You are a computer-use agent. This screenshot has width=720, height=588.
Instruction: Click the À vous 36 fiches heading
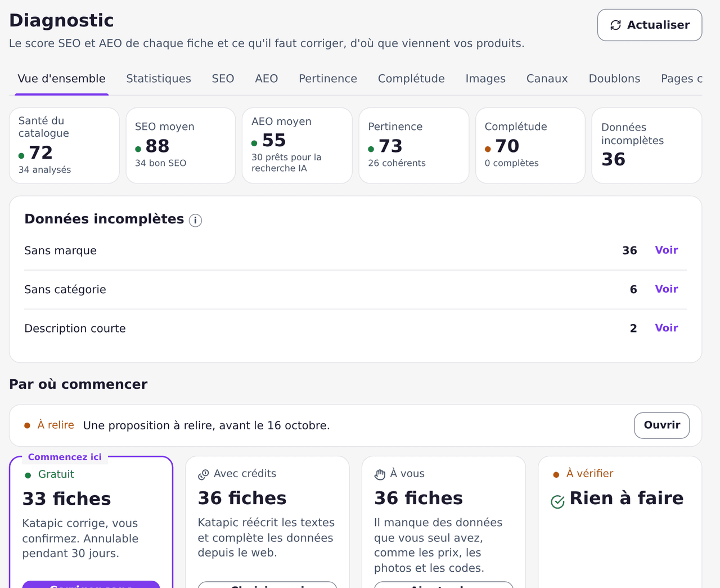click(418, 499)
